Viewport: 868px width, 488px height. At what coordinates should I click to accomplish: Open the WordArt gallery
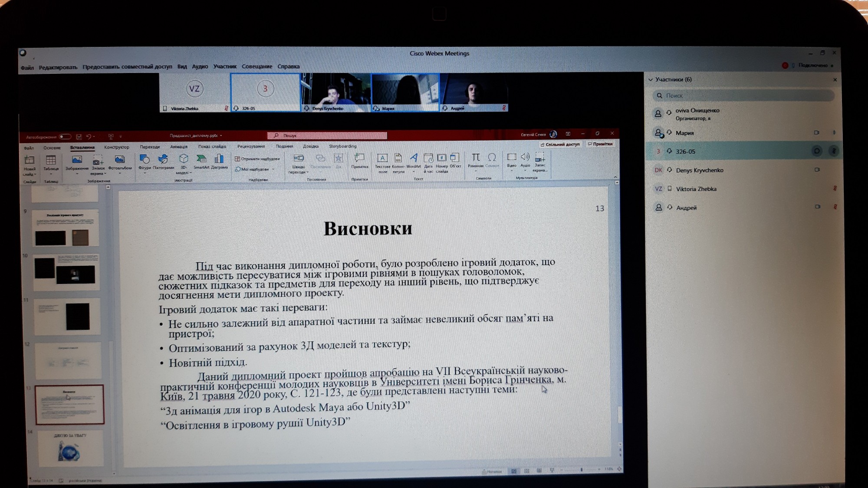pyautogui.click(x=414, y=162)
